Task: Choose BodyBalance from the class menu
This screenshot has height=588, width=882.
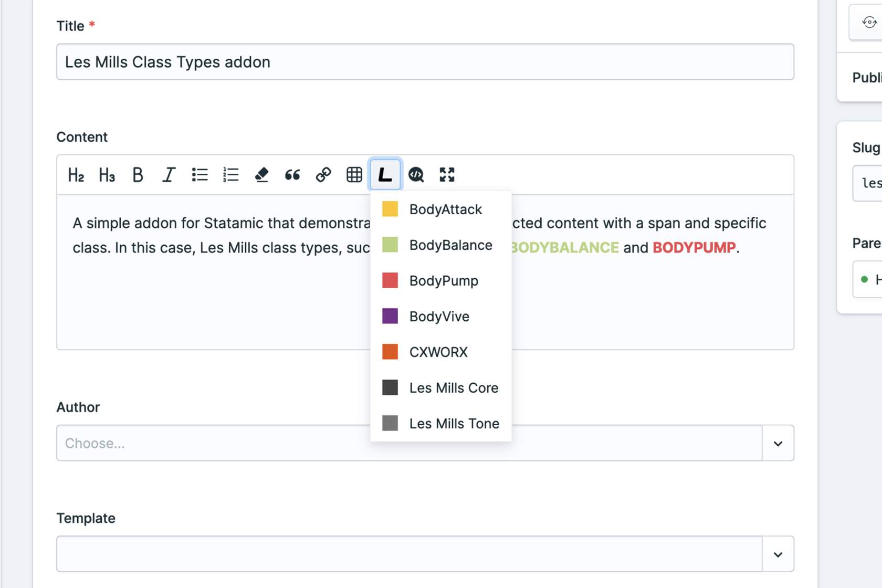Action: click(441, 245)
